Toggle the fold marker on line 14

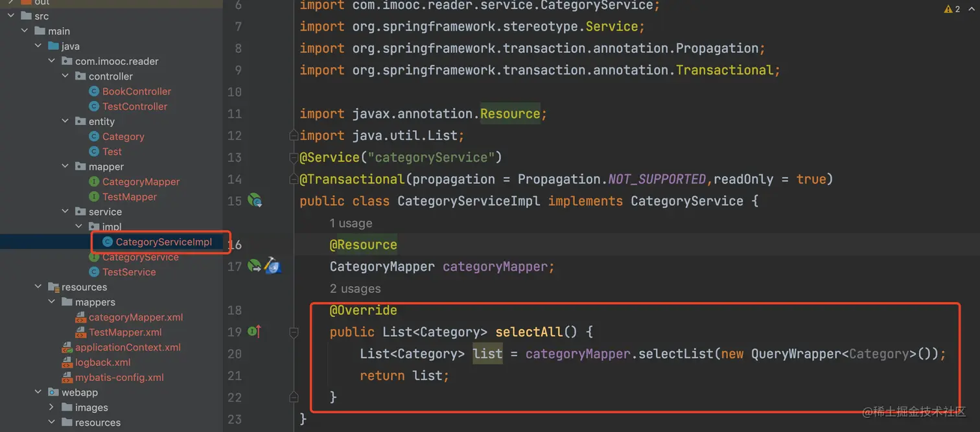tap(294, 179)
